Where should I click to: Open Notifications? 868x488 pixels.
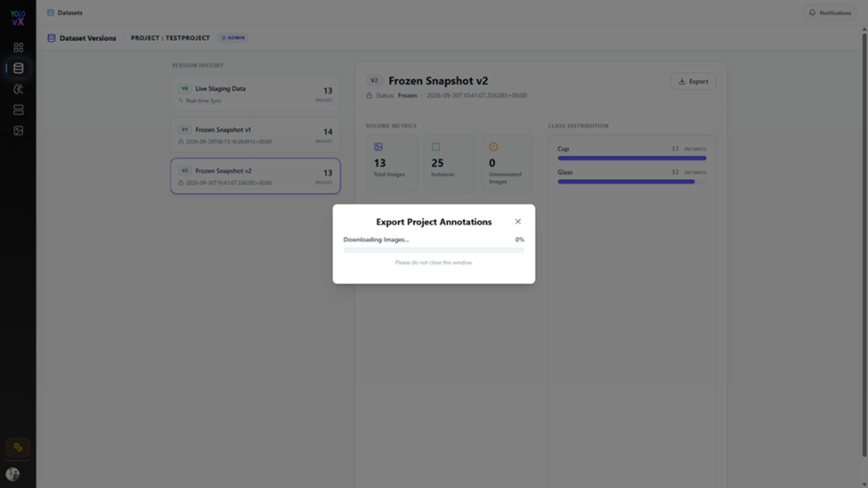(830, 12)
